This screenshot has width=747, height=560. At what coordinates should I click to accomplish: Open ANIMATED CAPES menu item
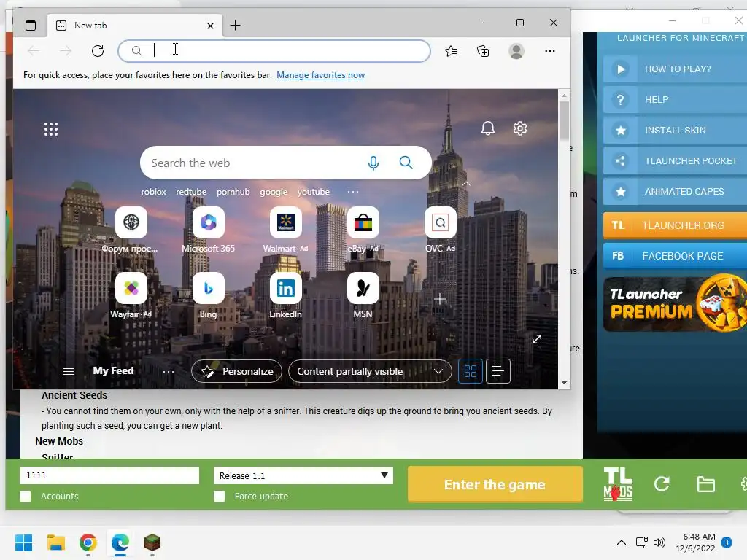click(675, 192)
